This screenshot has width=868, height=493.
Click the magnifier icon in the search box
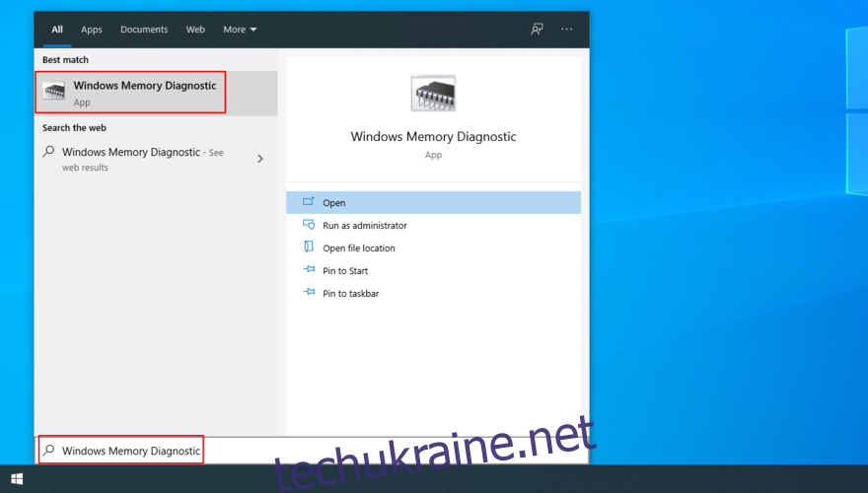point(49,450)
